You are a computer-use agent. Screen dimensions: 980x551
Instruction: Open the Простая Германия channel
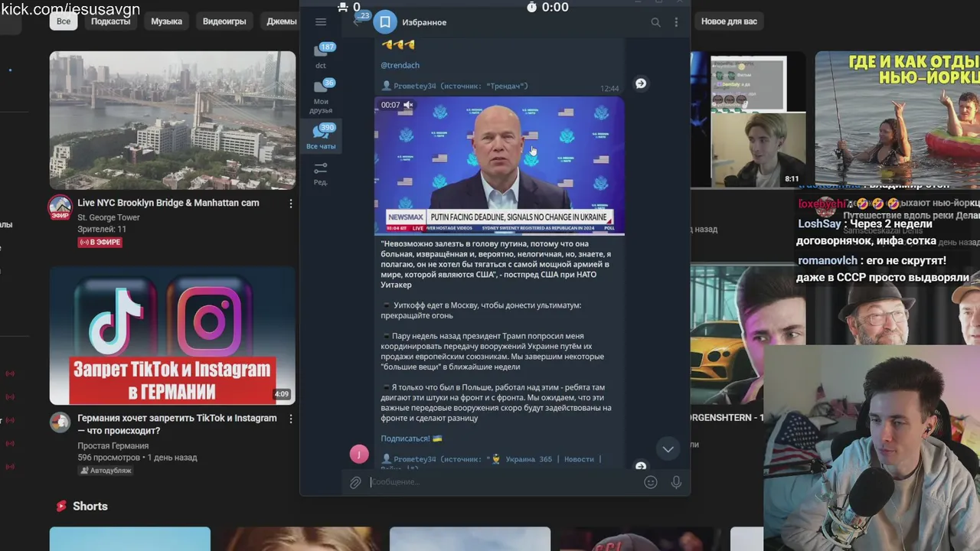113,445
